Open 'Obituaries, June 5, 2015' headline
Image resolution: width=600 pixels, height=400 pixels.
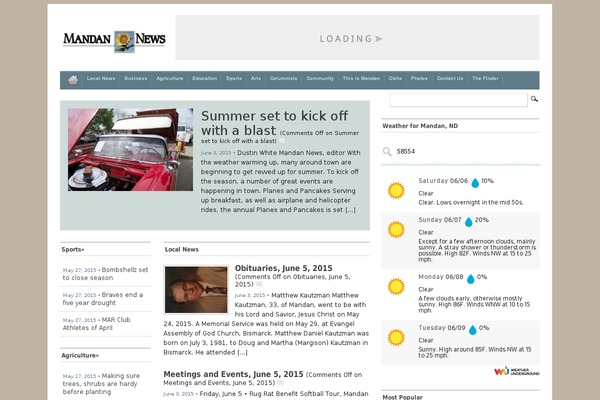[x=284, y=268]
